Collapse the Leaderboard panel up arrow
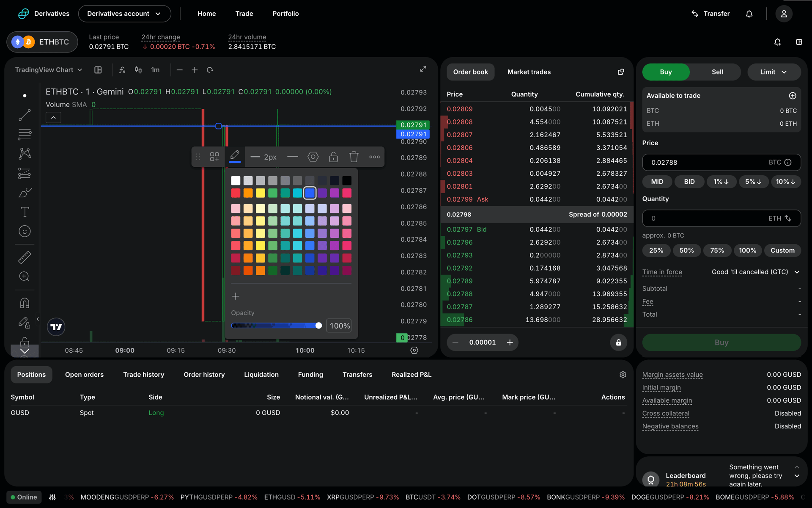The image size is (812, 508). coord(797,467)
